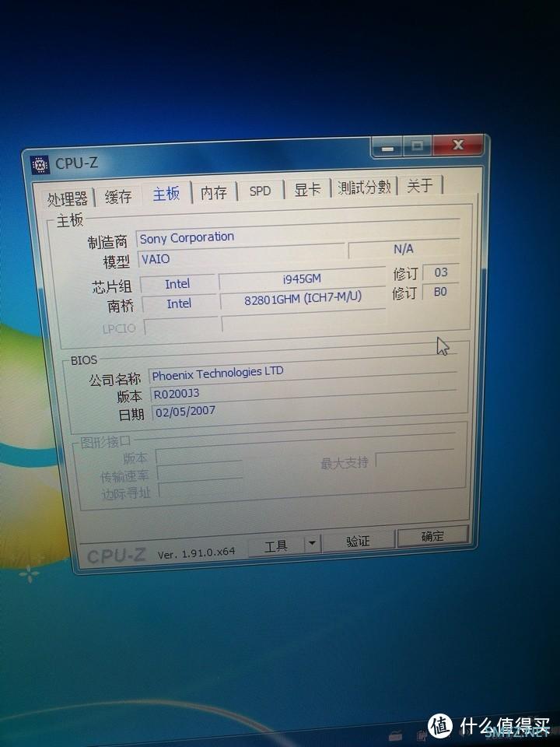Image resolution: width=560 pixels, height=747 pixels.
Task: Select the chipset revision 03 field
Action: tap(441, 272)
